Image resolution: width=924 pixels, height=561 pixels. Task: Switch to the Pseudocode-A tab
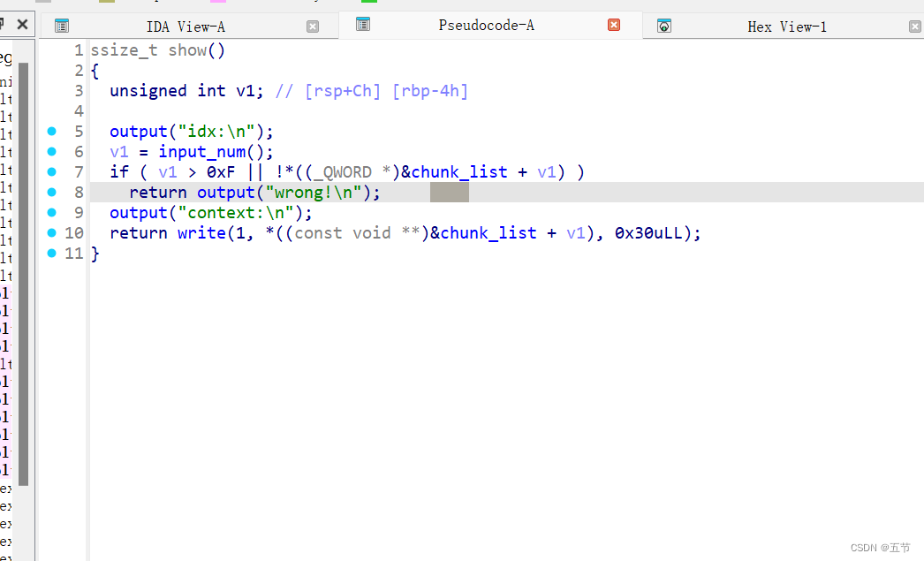pyautogui.click(x=486, y=26)
